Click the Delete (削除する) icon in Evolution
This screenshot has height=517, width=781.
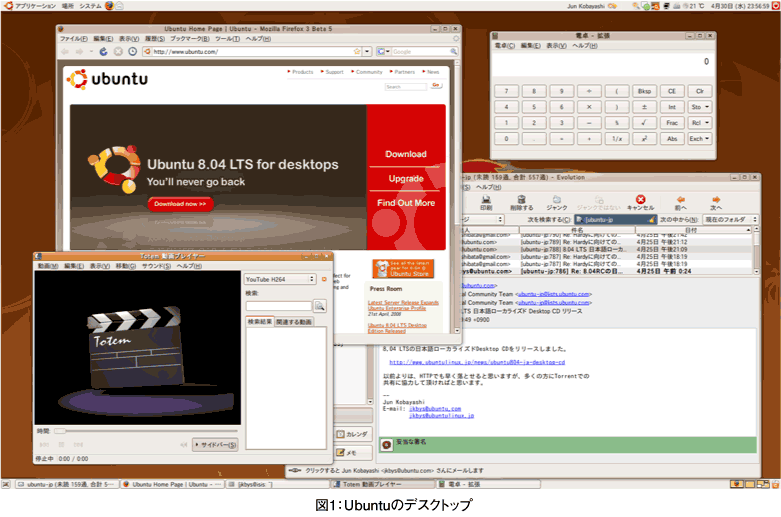pyautogui.click(x=521, y=202)
